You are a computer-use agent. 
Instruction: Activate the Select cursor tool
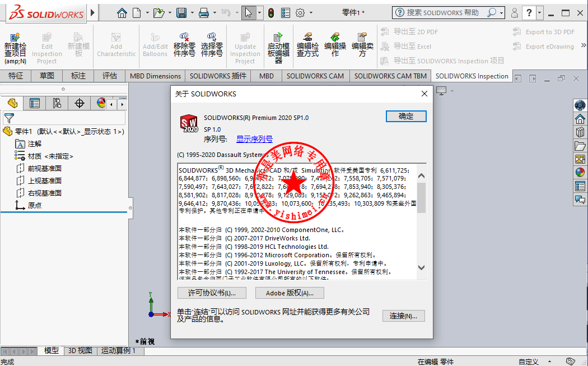[248, 13]
